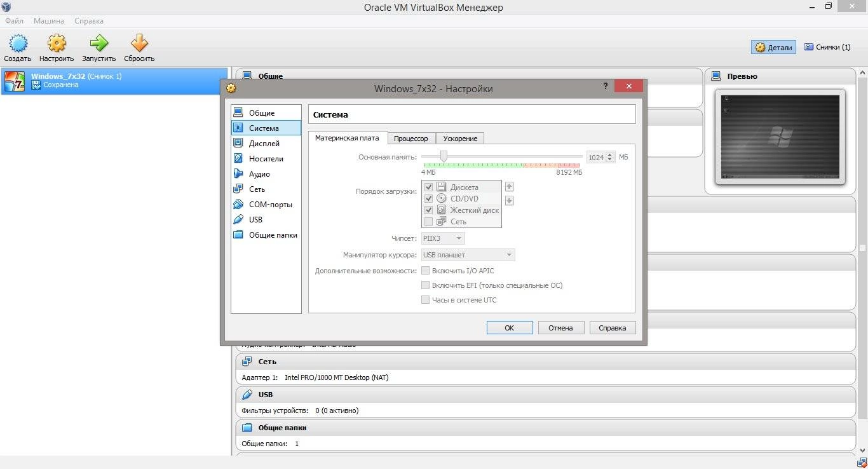This screenshot has width=868, height=469.
Task: Click the Общие папки section icon in details
Action: [x=247, y=427]
